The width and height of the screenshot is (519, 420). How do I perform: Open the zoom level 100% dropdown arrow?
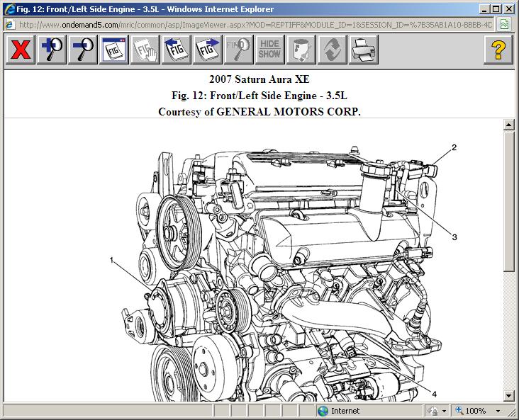click(498, 411)
